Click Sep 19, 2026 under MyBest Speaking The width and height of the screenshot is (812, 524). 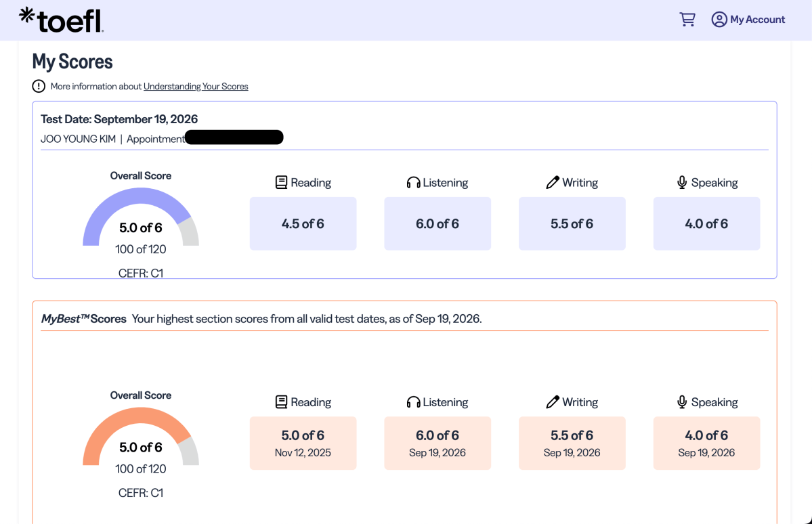tap(707, 452)
